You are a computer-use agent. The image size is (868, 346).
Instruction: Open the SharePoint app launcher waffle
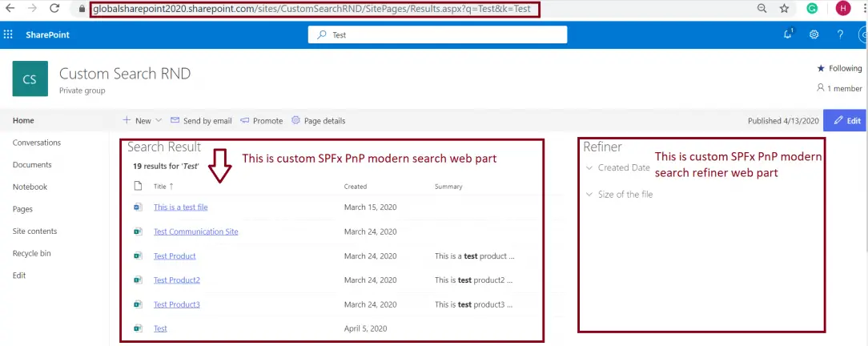coord(8,34)
